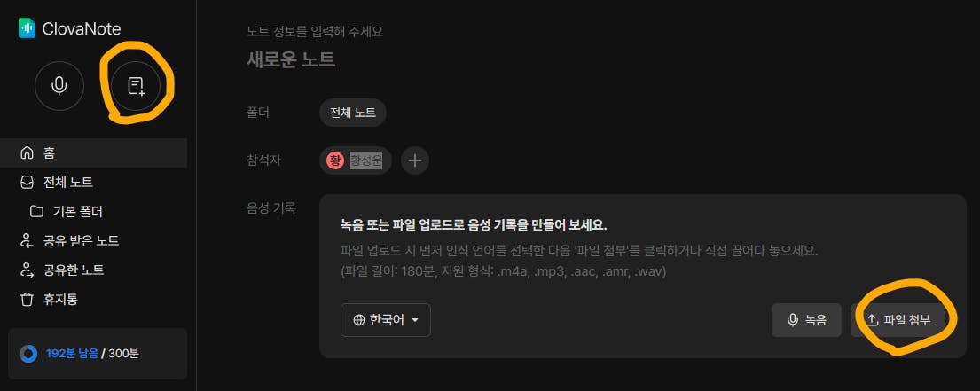Click the red 황 avatar icon
The image size is (980, 391).
tap(335, 160)
